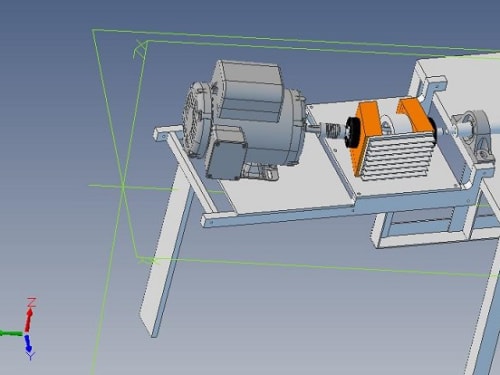500x375 pixels.
Task: Click the red Z axis arrow
Action: tap(29, 319)
